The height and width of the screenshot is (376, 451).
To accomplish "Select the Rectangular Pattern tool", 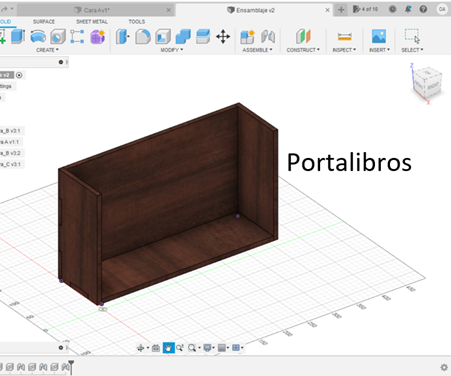I will [77, 36].
